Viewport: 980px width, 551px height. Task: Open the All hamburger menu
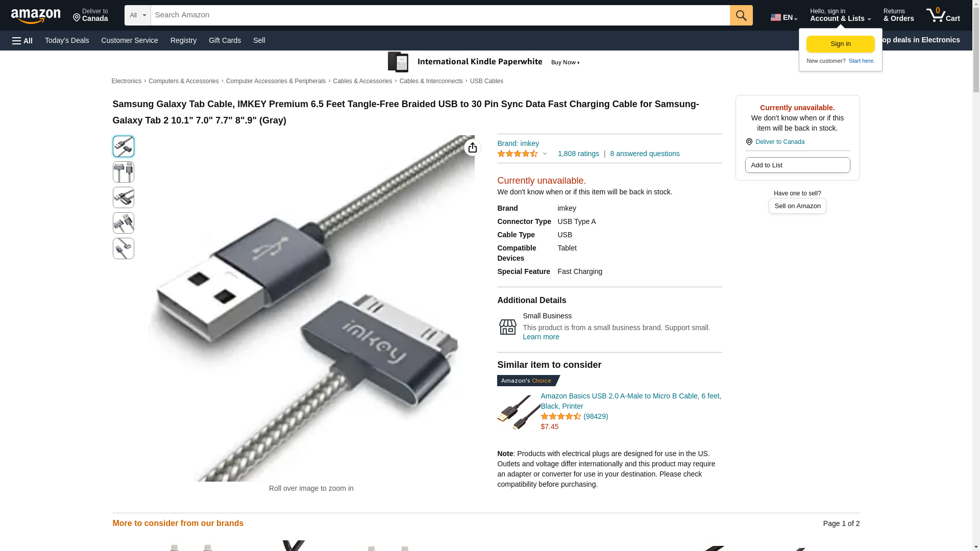pyautogui.click(x=22, y=40)
